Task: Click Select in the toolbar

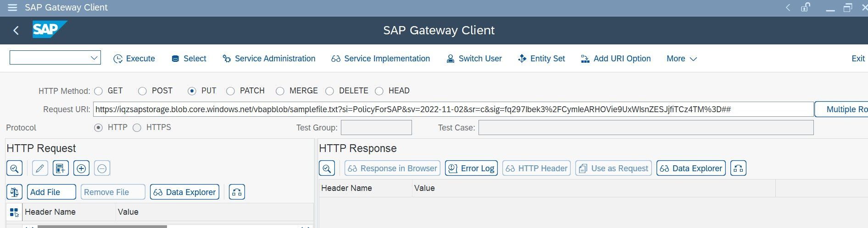Action: (189, 59)
